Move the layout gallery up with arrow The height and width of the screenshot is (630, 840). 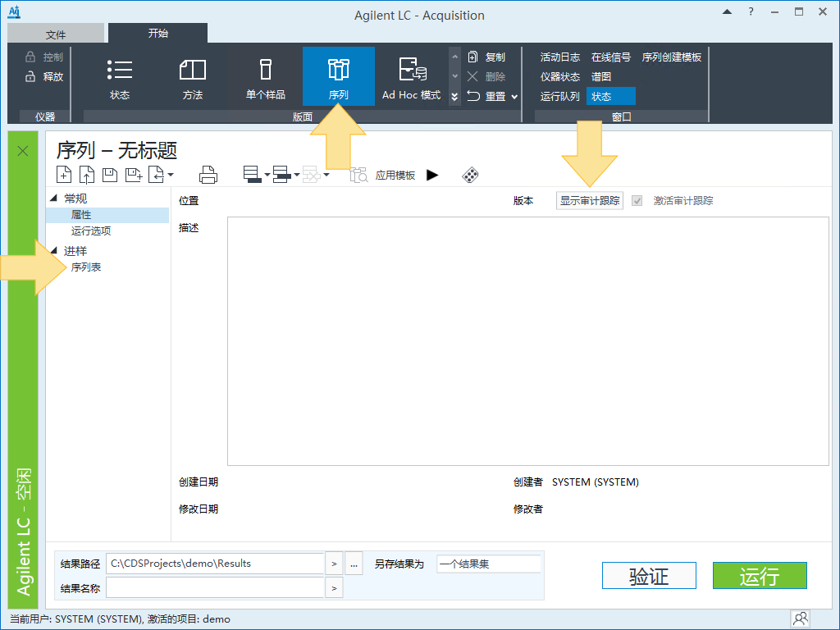click(454, 57)
